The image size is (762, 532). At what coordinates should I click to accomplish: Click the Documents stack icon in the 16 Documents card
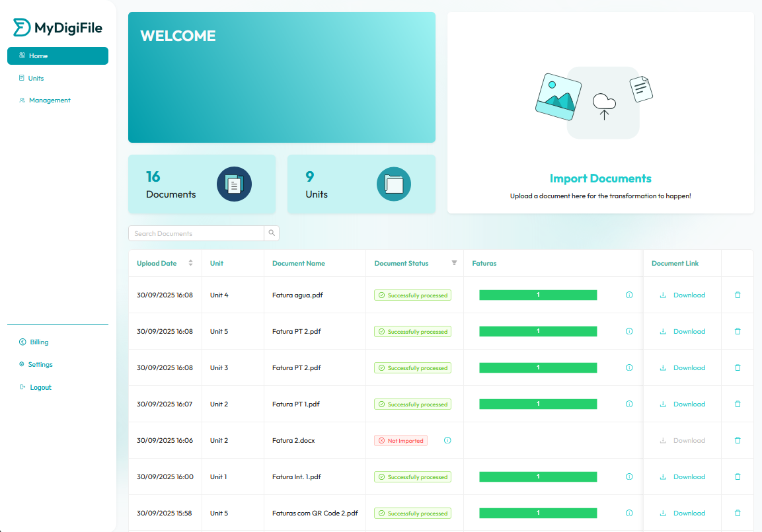(234, 184)
